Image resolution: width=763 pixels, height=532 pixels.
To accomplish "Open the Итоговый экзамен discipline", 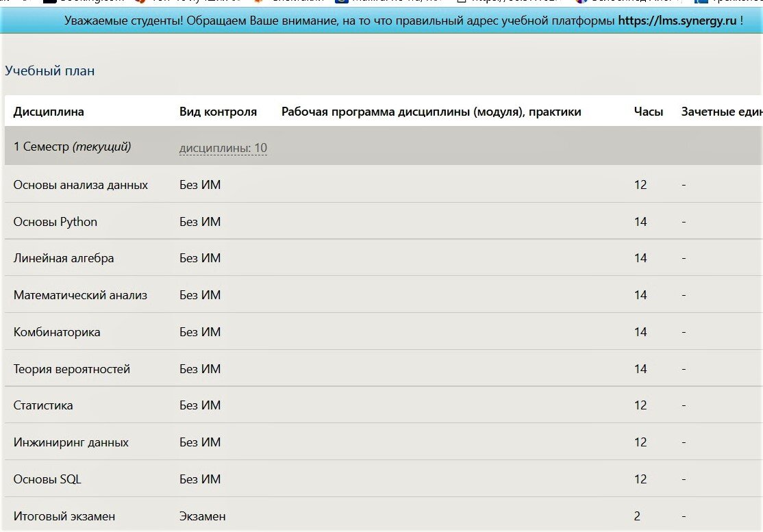I will pos(64,516).
